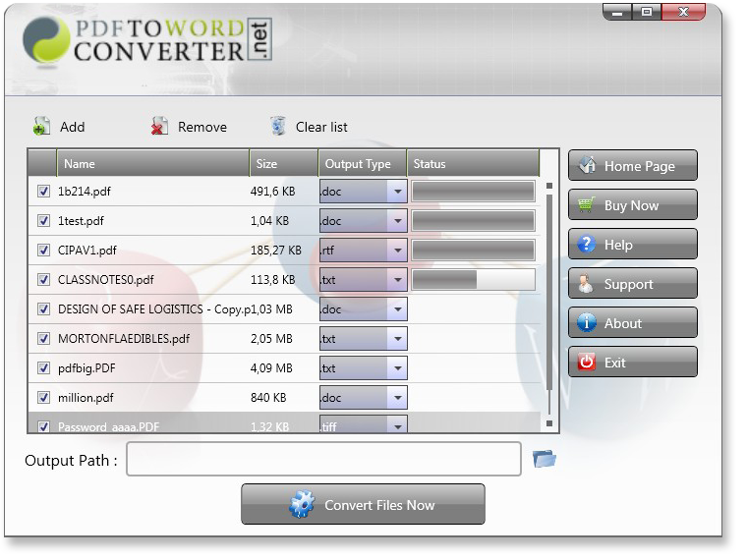Click the Add file icon
The width and height of the screenshot is (747, 560).
coord(42,127)
